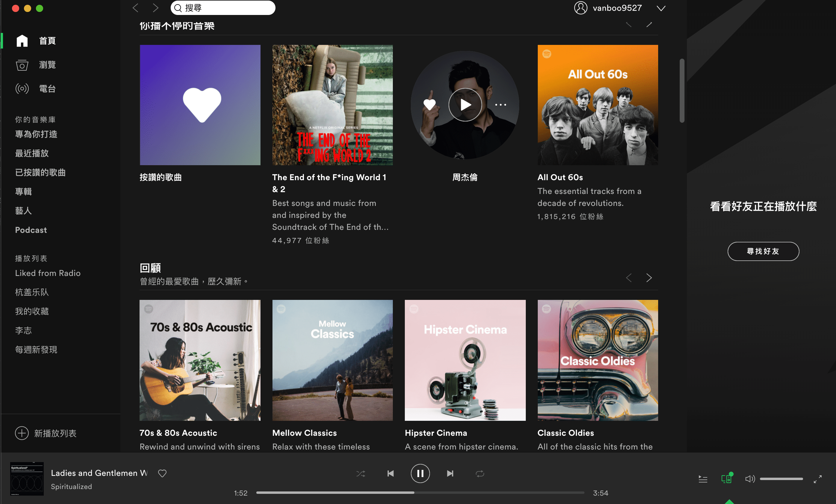The height and width of the screenshot is (504, 836).
Task: Open 瀏覽 browse tab
Action: pos(48,65)
